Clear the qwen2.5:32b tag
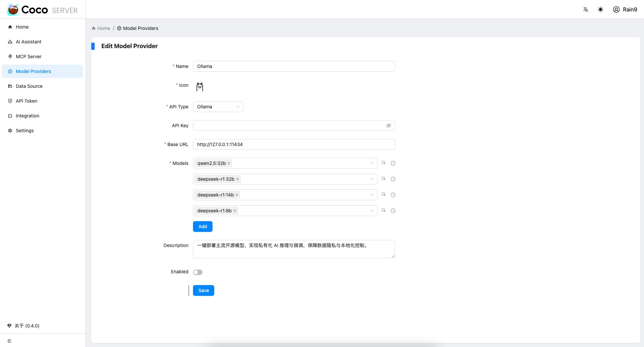The width and height of the screenshot is (644, 347). [229, 163]
